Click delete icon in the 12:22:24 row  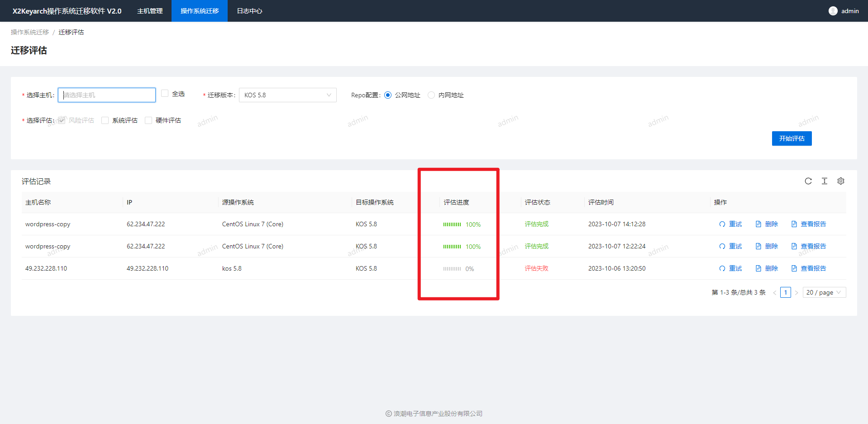[758, 246]
